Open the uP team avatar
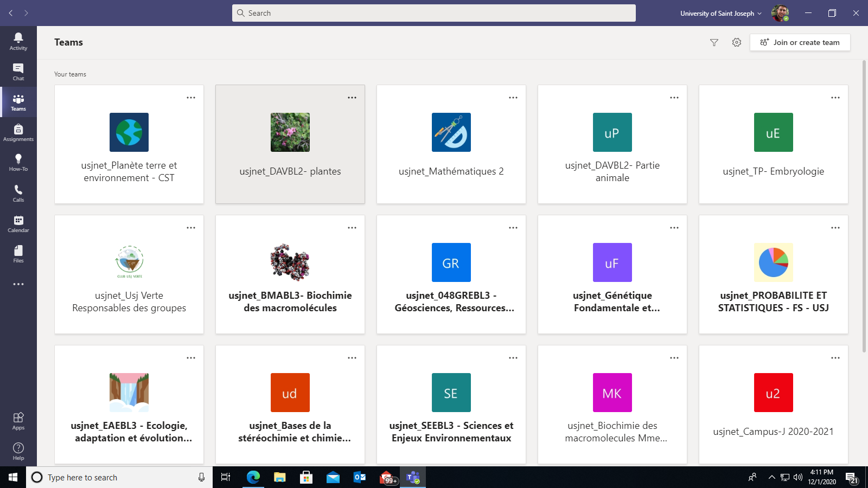This screenshot has width=868, height=488. [x=612, y=132]
